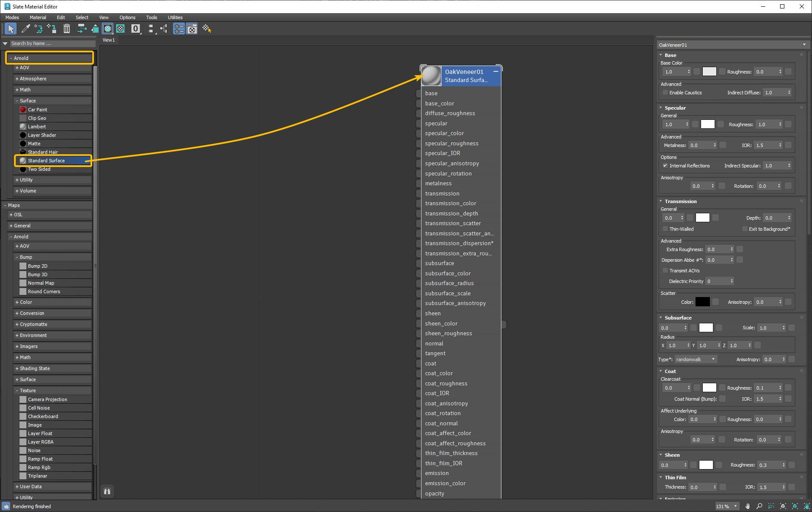Expand the Atmosphere group under Arnold
The width and height of the screenshot is (812, 512).
point(17,79)
